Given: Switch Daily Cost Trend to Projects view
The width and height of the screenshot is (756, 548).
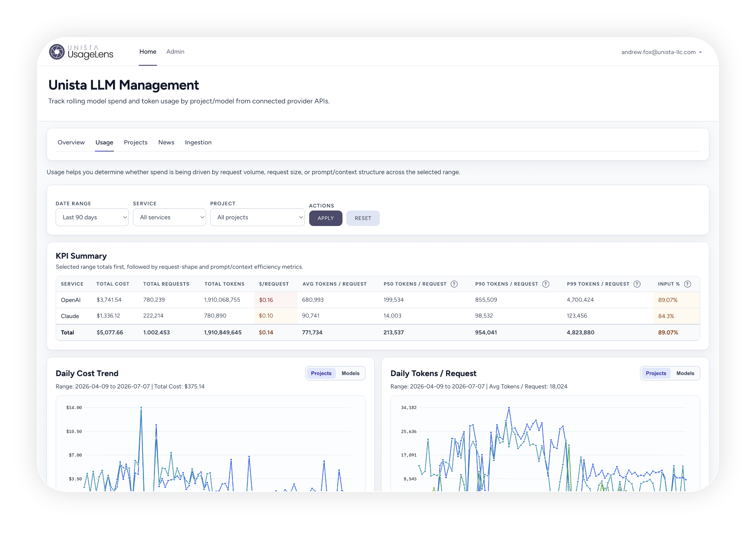Looking at the screenshot, I should point(321,373).
